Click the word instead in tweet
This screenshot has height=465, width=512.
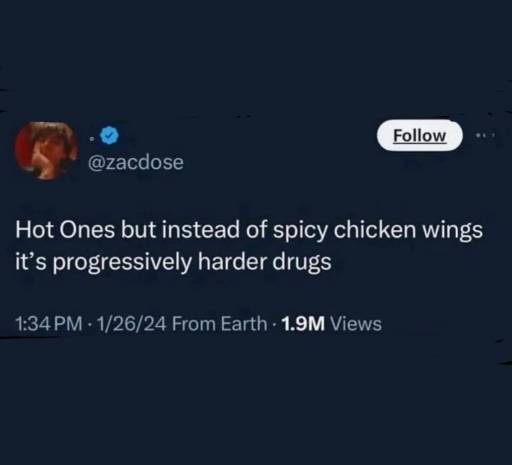click(201, 230)
